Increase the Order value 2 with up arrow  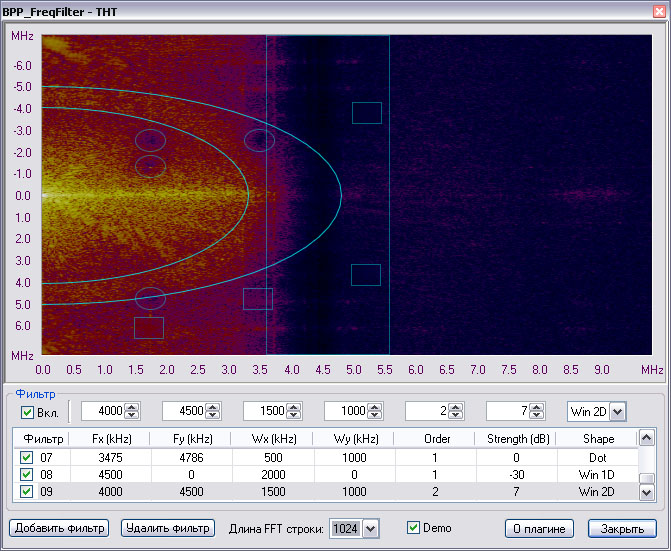(456, 407)
